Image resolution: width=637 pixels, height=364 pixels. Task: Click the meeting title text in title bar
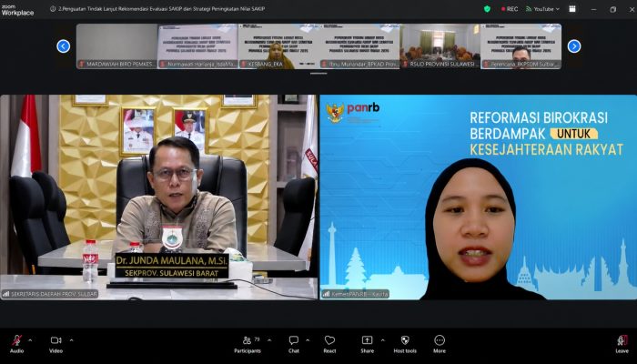162,8
